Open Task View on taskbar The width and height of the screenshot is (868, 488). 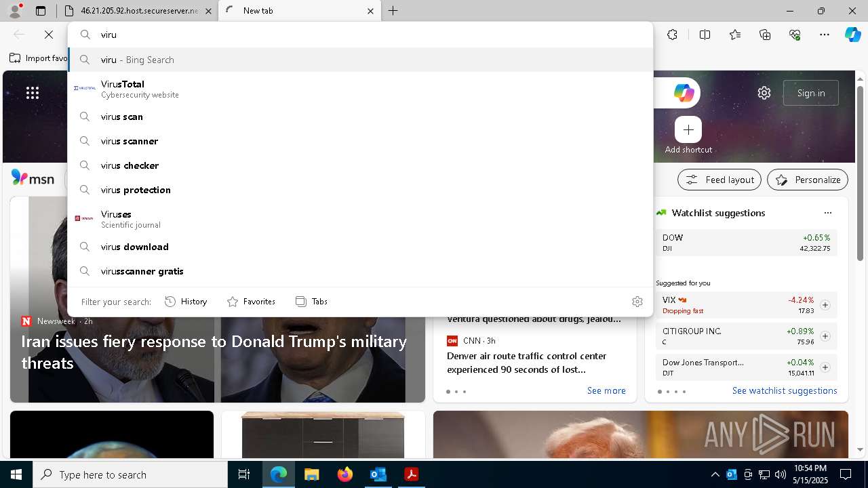pyautogui.click(x=244, y=474)
